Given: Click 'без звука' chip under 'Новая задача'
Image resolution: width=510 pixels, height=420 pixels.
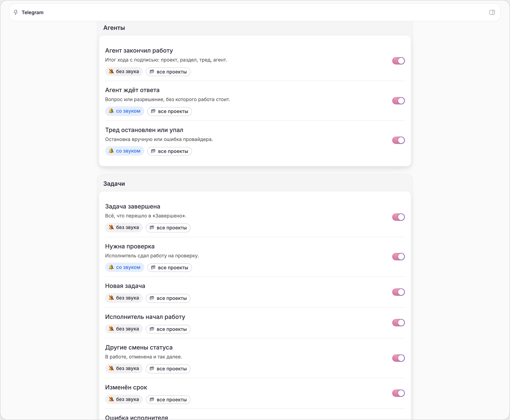Looking at the screenshot, I should (x=124, y=298).
